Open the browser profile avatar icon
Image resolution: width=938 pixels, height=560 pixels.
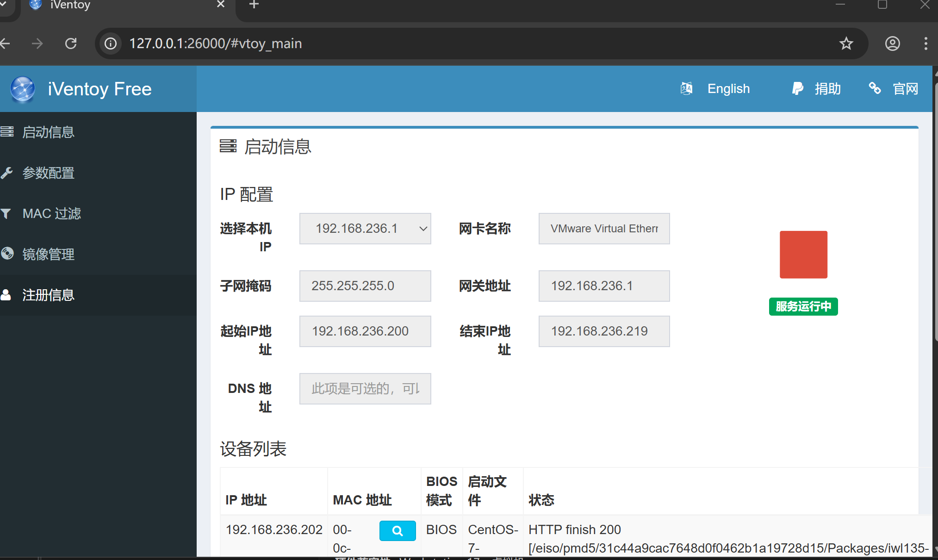[892, 44]
